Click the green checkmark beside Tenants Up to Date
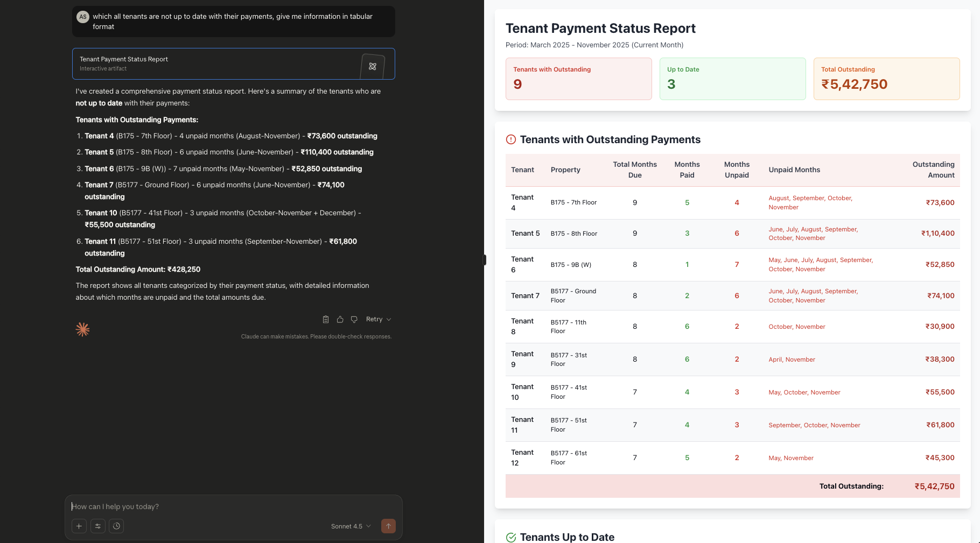Image resolution: width=980 pixels, height=543 pixels. [x=510, y=537]
